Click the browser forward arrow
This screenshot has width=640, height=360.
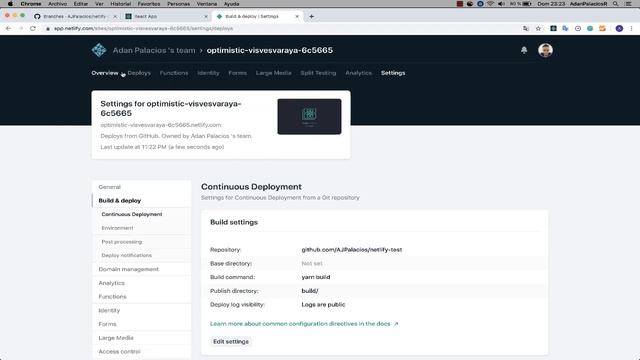[21, 28]
